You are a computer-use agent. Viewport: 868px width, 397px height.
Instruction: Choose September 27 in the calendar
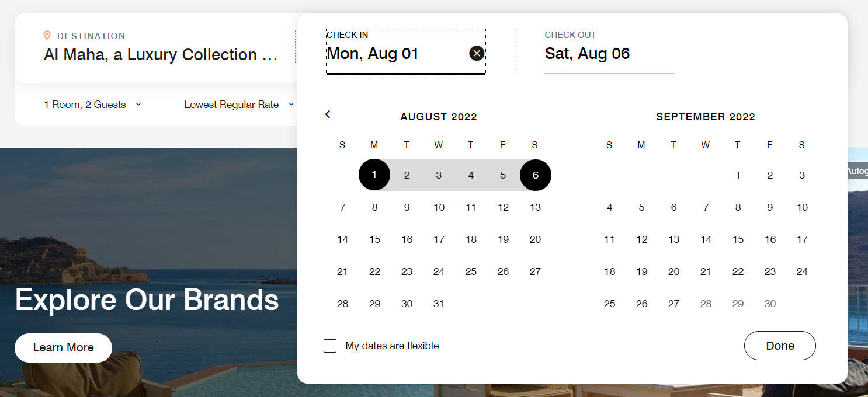(x=673, y=304)
